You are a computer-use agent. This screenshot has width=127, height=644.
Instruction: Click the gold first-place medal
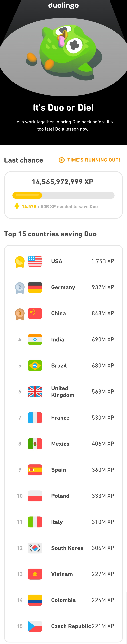coord(20,262)
